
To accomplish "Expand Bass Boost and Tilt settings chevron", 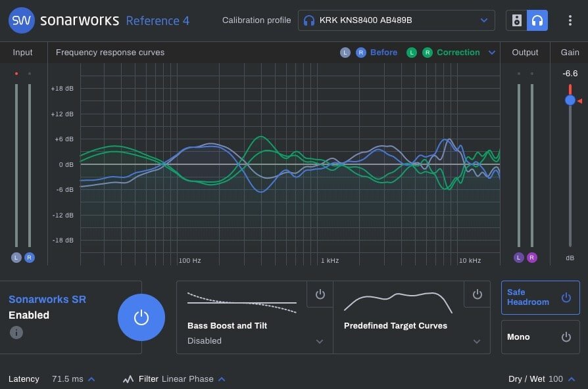I will tap(320, 342).
